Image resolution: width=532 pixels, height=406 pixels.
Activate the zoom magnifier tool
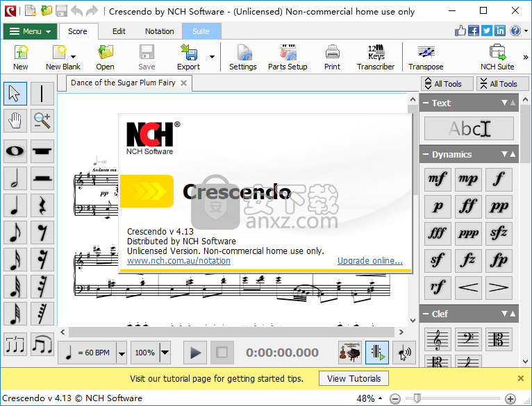click(x=42, y=120)
